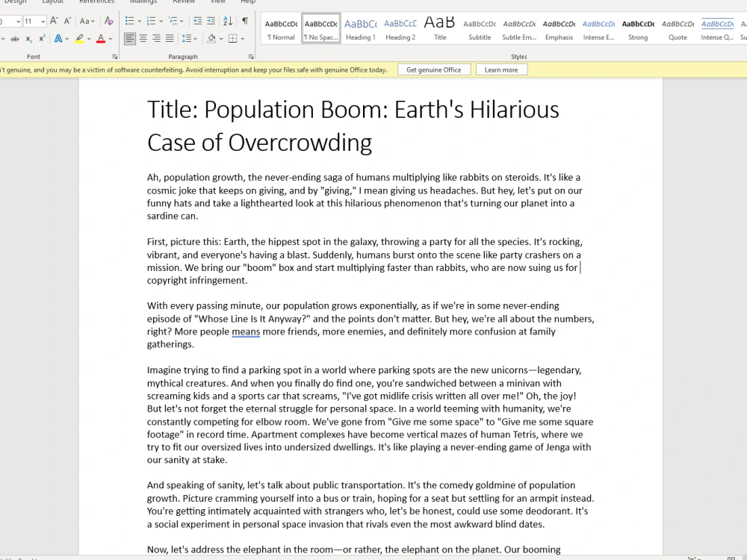Open multilevel list dropdown arrow

tap(182, 22)
